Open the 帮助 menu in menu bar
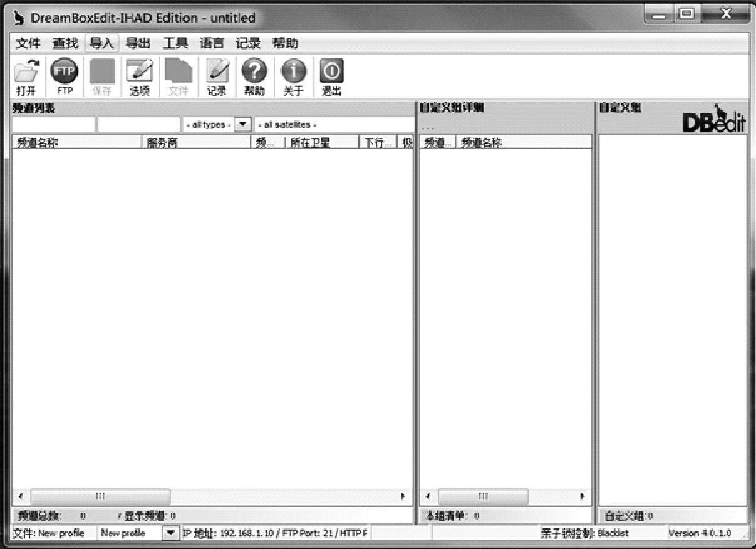 (x=285, y=43)
